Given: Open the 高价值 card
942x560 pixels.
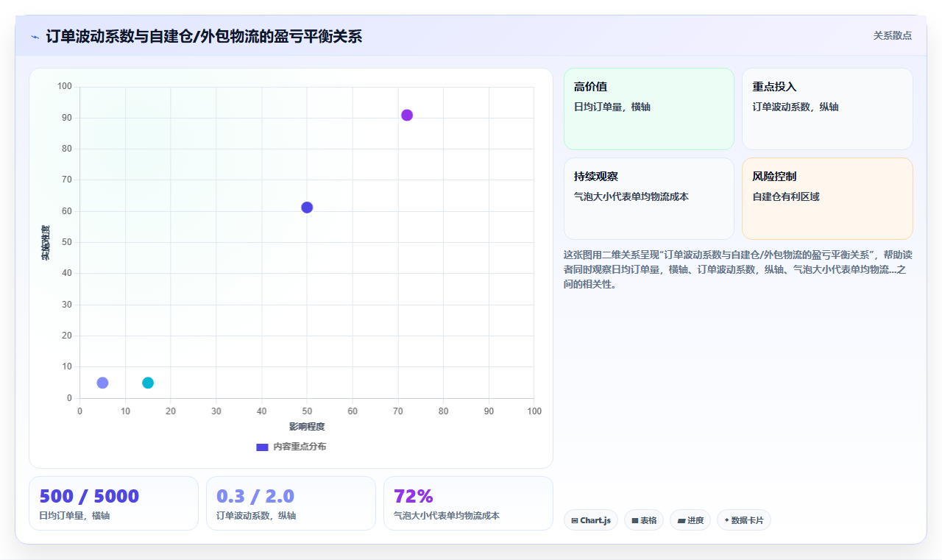Looking at the screenshot, I should (649, 109).
